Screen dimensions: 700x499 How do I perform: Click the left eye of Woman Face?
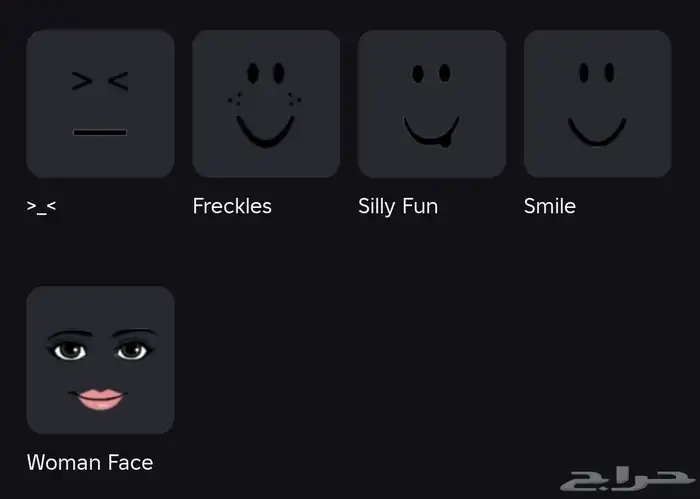click(69, 351)
